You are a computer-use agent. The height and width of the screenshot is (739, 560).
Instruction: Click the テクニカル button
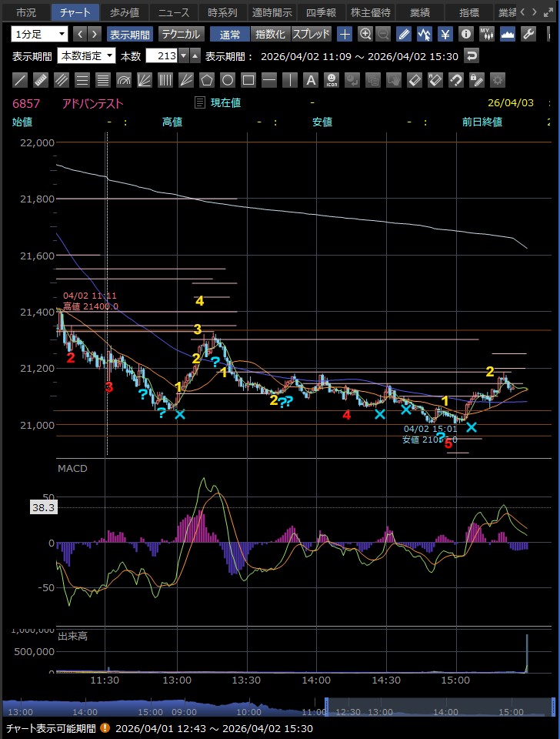pos(181,34)
